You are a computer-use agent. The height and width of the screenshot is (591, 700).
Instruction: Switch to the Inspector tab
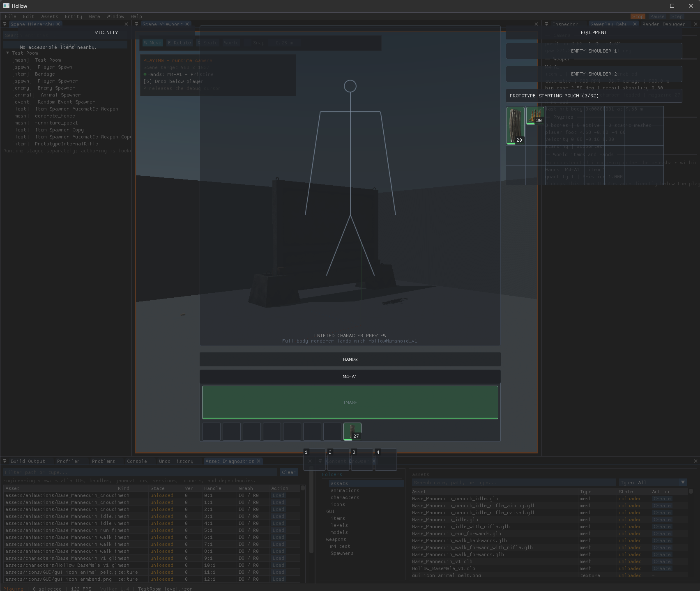point(565,24)
